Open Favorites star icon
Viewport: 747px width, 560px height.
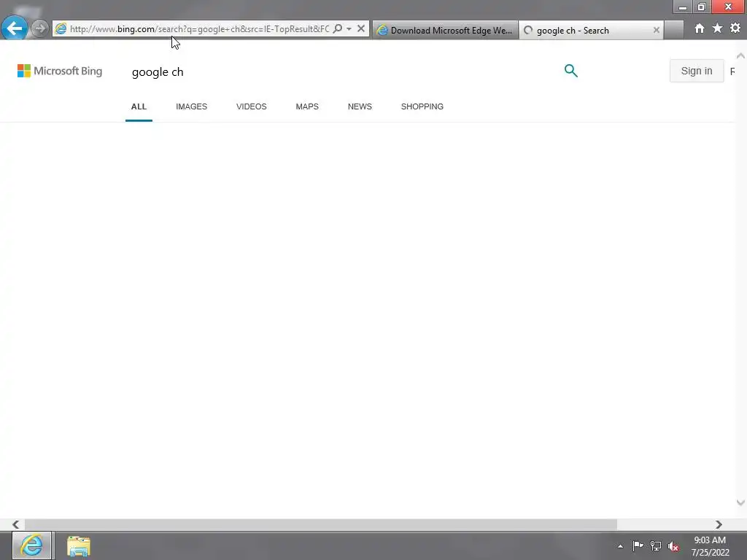[x=717, y=28]
